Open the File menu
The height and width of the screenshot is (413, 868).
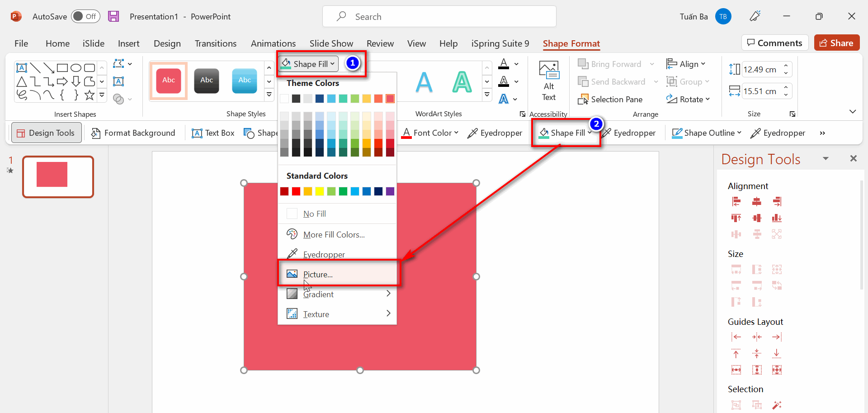click(21, 43)
